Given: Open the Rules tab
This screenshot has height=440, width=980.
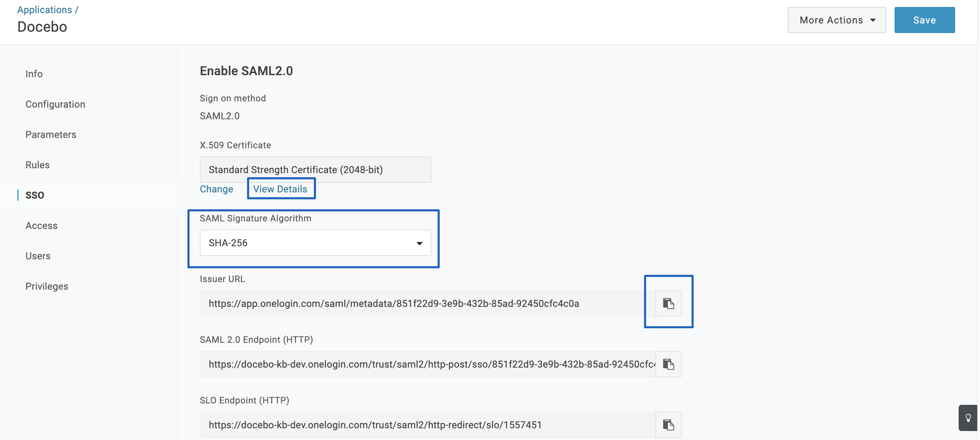Looking at the screenshot, I should [37, 165].
